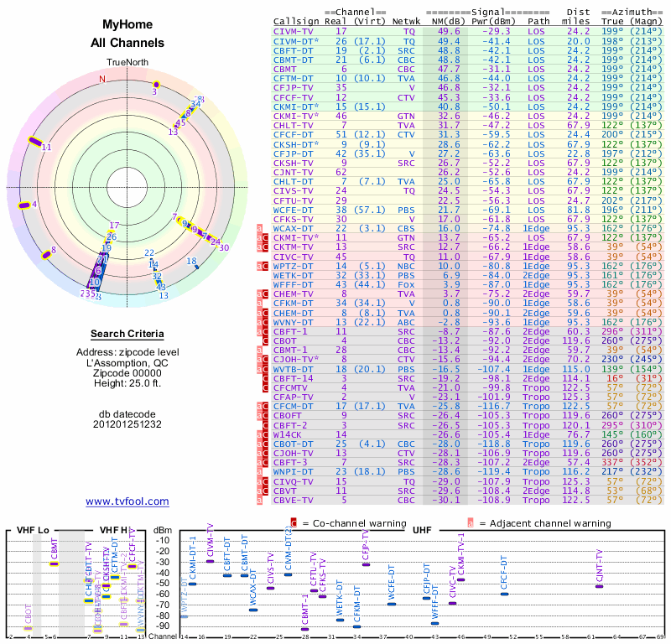Click the ABC network cell
The height and width of the screenshot is (644, 671).
point(407,322)
